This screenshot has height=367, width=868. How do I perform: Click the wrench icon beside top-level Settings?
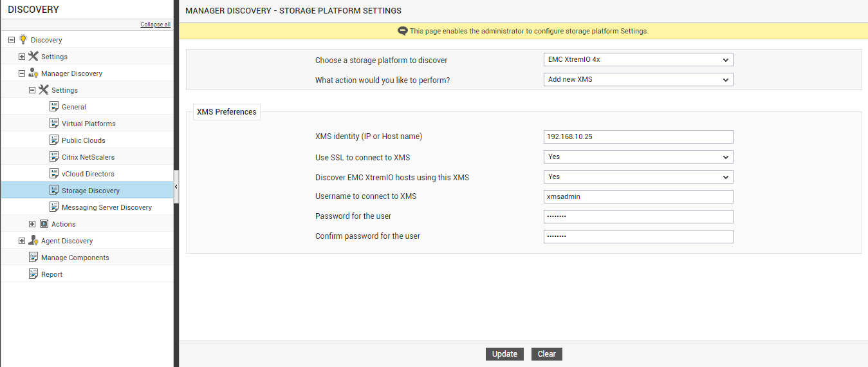33,56
